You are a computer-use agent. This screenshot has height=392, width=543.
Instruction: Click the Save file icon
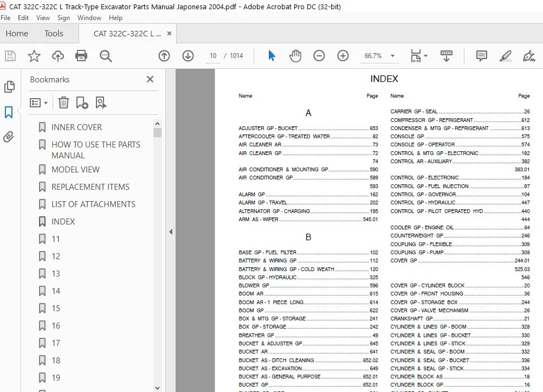(x=10, y=56)
